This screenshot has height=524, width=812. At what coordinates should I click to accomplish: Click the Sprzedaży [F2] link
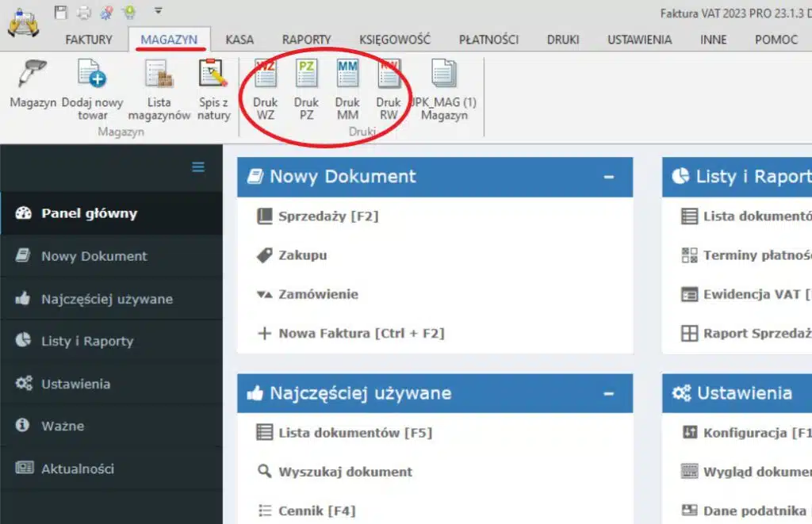coord(327,216)
